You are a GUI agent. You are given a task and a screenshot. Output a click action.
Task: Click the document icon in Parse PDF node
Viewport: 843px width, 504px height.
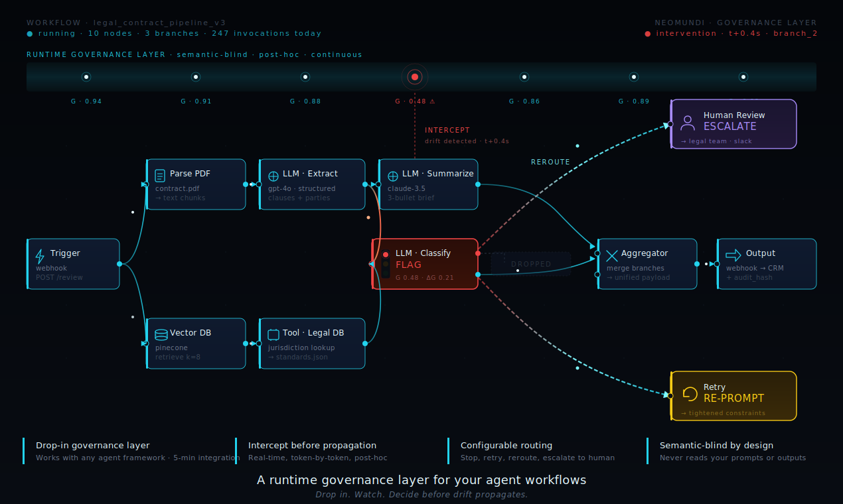tap(160, 176)
